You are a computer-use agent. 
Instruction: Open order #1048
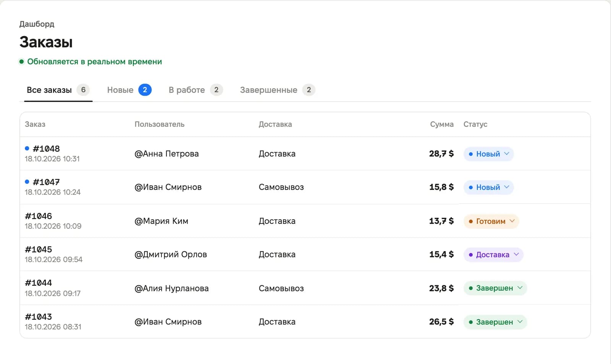tap(46, 149)
